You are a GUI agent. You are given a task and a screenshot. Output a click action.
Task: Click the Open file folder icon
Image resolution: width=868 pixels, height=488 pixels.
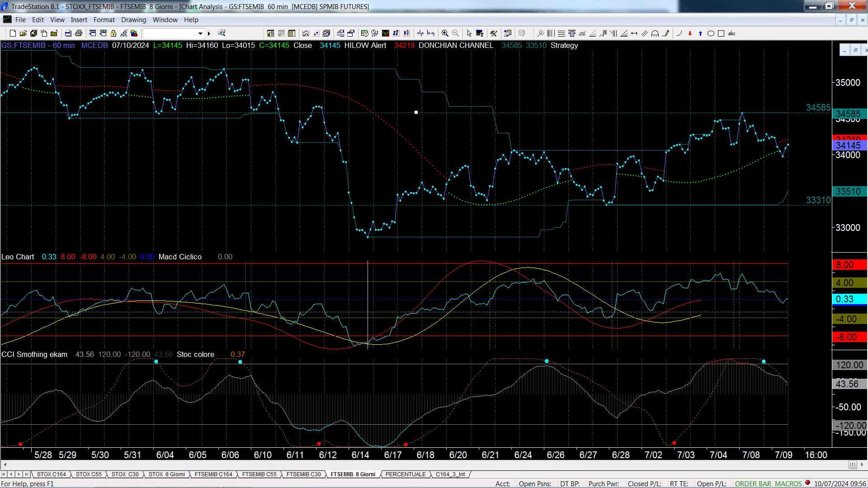tap(23, 33)
